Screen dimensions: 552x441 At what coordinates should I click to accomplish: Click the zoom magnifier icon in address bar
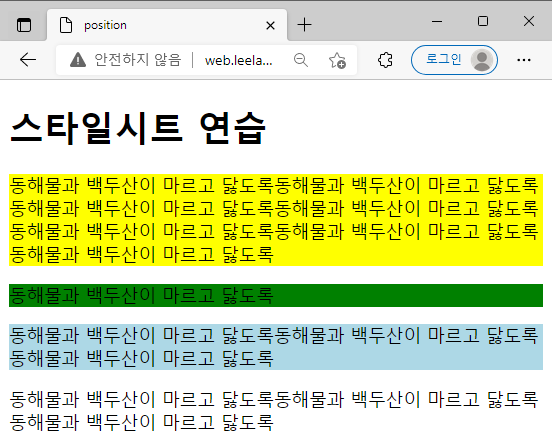(x=301, y=60)
